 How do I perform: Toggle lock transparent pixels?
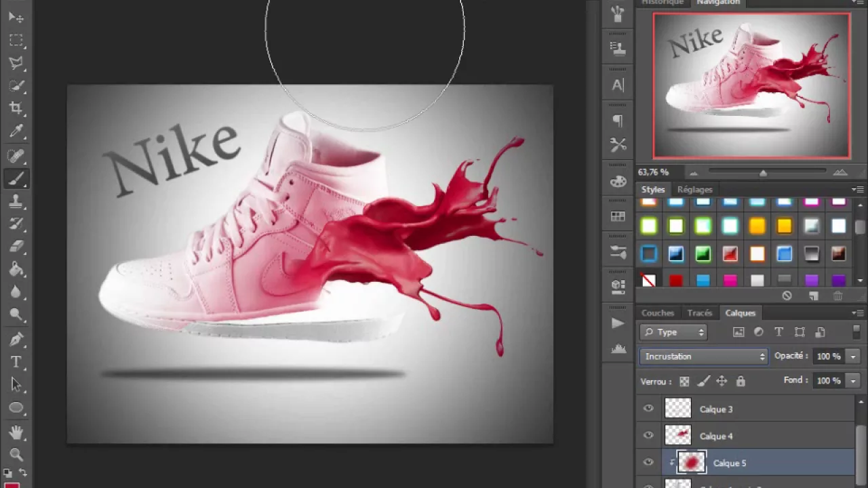coord(684,382)
